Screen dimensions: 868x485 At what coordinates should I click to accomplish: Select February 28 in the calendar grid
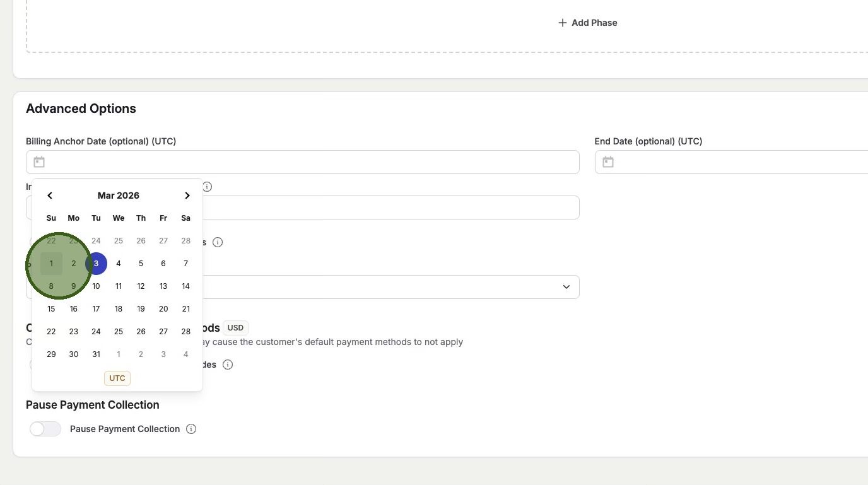(x=185, y=241)
